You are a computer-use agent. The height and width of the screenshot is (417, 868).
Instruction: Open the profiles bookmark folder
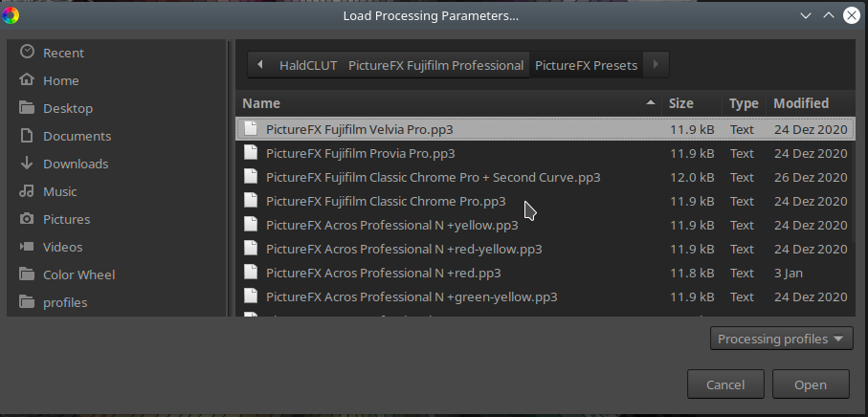[x=64, y=302]
